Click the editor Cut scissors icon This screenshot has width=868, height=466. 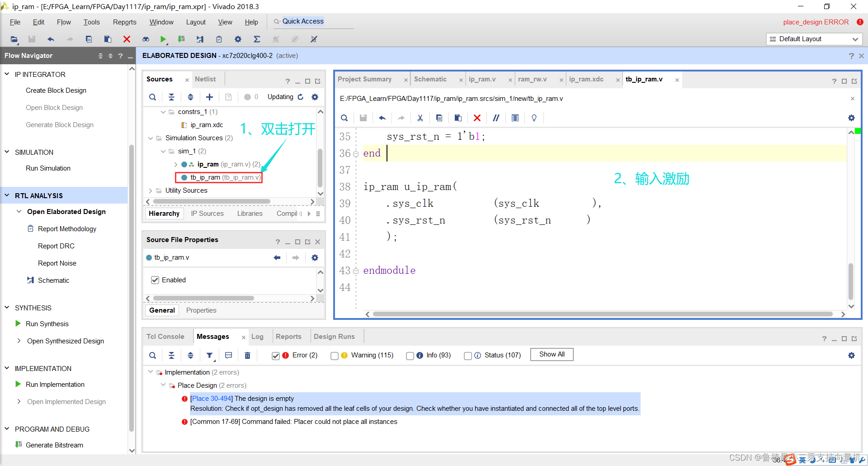click(x=420, y=118)
